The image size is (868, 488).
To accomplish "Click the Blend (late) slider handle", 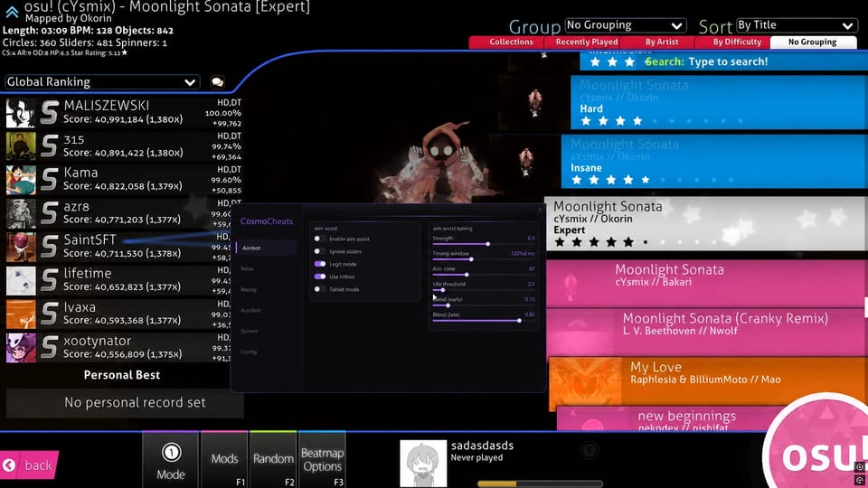I will (519, 320).
